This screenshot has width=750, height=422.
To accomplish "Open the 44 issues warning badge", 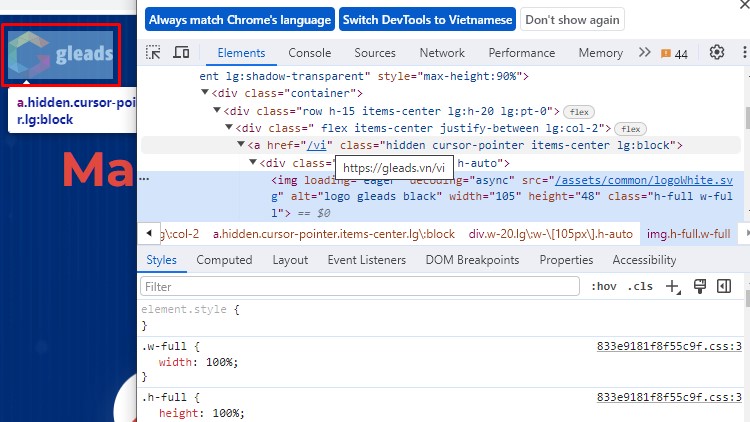I will click(x=674, y=54).
